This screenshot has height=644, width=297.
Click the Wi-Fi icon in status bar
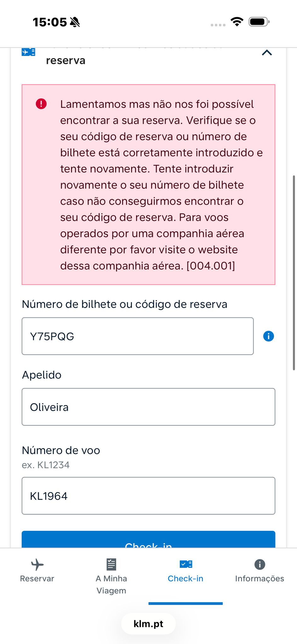point(237,21)
